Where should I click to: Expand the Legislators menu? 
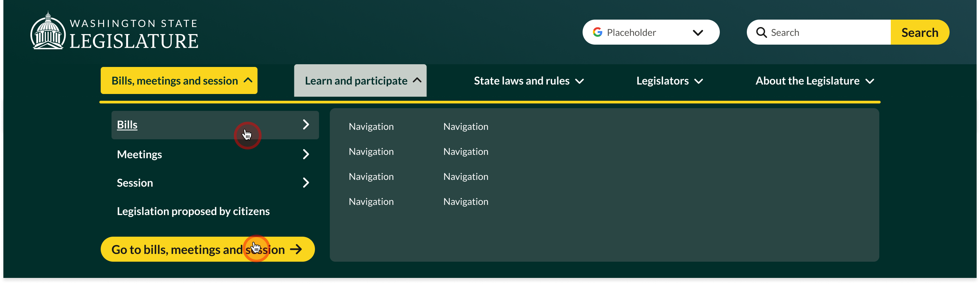pyautogui.click(x=669, y=80)
